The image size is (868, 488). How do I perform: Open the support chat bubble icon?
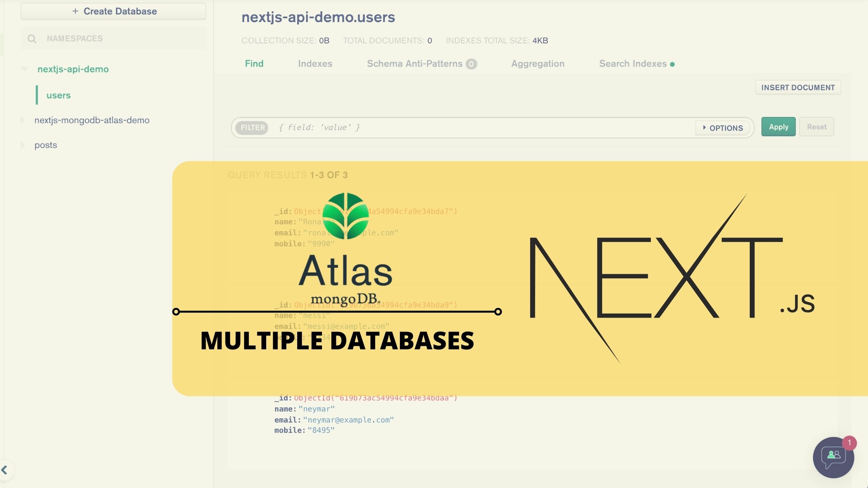[x=833, y=457]
